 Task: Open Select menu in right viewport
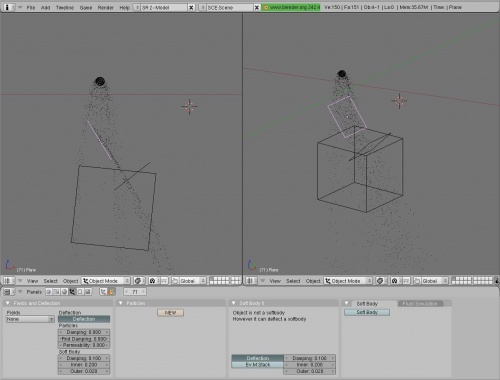(x=293, y=281)
